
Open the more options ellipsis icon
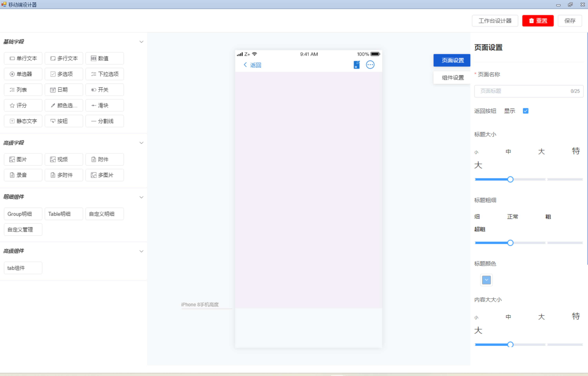(370, 65)
